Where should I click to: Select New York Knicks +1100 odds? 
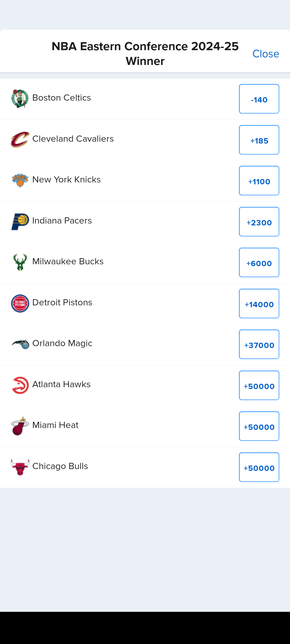click(x=259, y=181)
